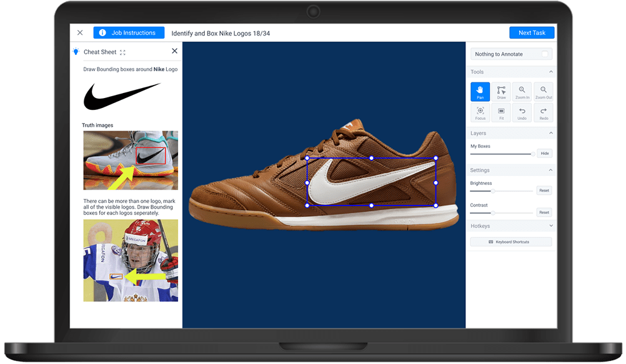Activate the Focus tool
The height and width of the screenshot is (364, 626).
click(480, 113)
